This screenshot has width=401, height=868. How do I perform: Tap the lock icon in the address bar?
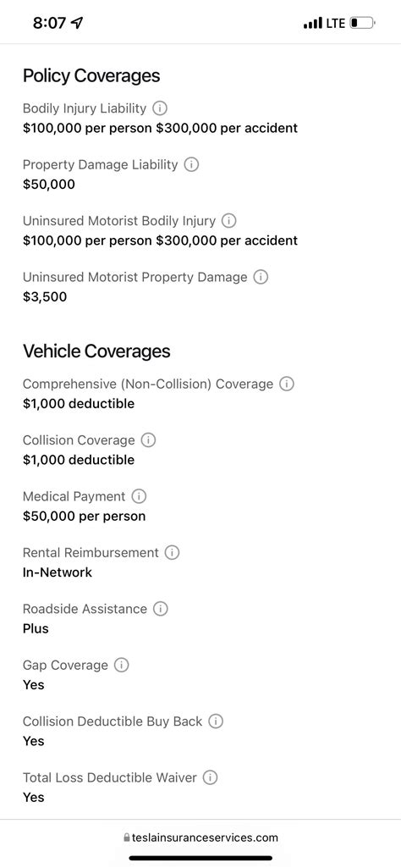coord(127,838)
